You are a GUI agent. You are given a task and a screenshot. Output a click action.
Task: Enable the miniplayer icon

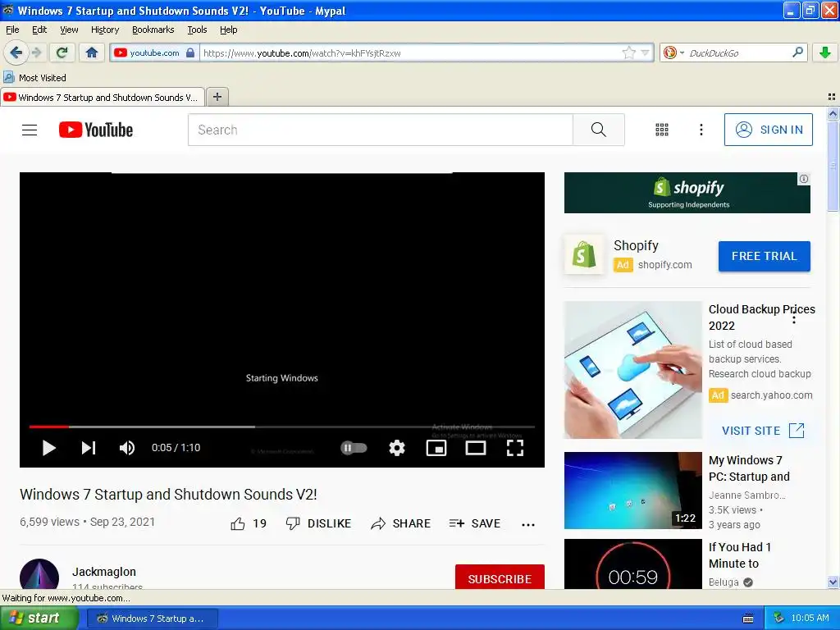pos(436,448)
